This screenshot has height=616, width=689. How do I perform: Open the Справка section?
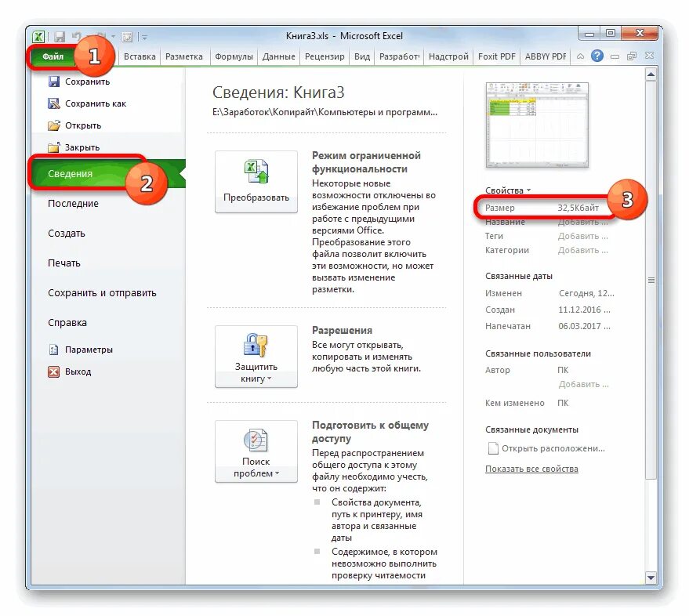click(x=67, y=323)
